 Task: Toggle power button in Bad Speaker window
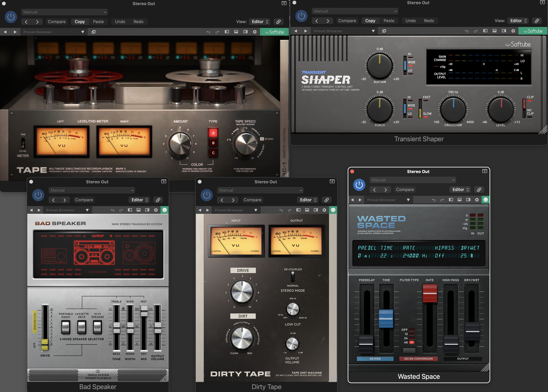tap(38, 195)
